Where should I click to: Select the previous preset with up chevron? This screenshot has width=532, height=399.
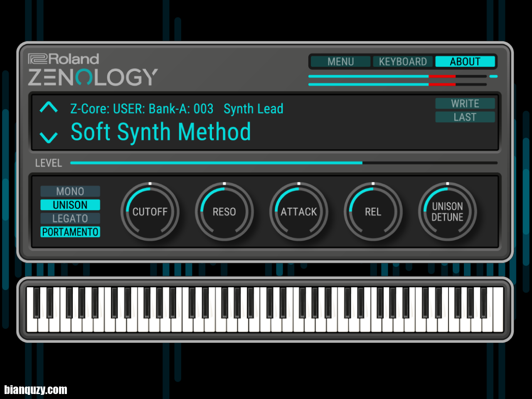point(49,108)
